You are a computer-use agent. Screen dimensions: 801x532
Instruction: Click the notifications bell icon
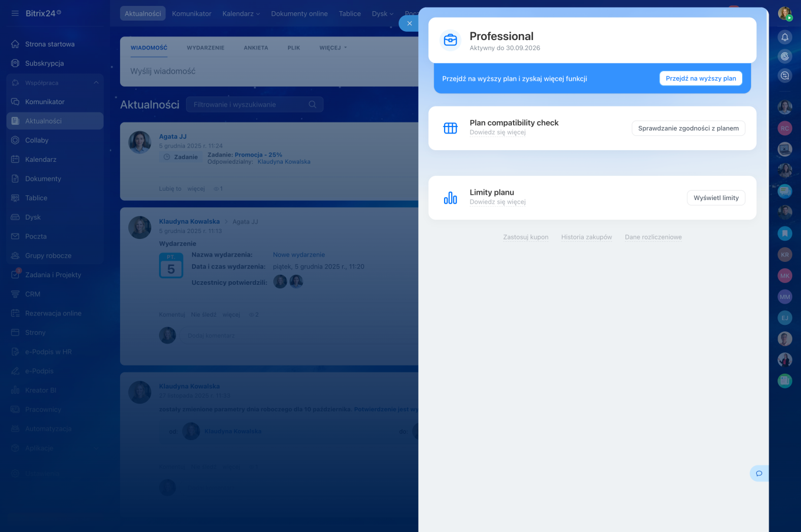coord(785,38)
